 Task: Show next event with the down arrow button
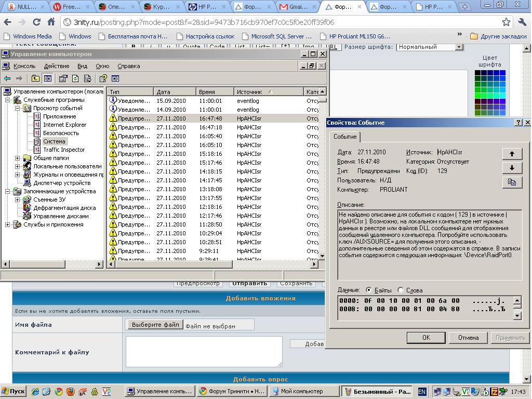tap(512, 168)
